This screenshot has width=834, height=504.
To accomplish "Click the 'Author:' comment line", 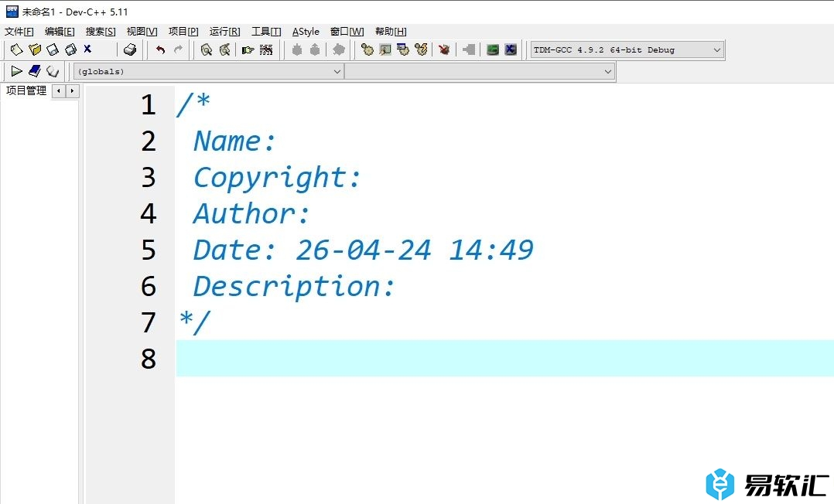I will (x=251, y=213).
